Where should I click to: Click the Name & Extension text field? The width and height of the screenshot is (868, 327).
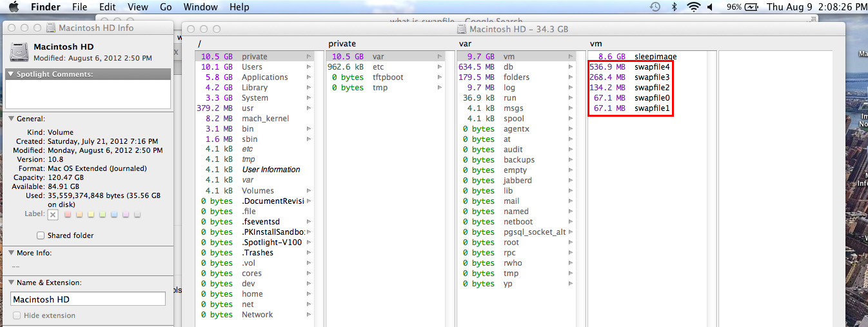(88, 299)
